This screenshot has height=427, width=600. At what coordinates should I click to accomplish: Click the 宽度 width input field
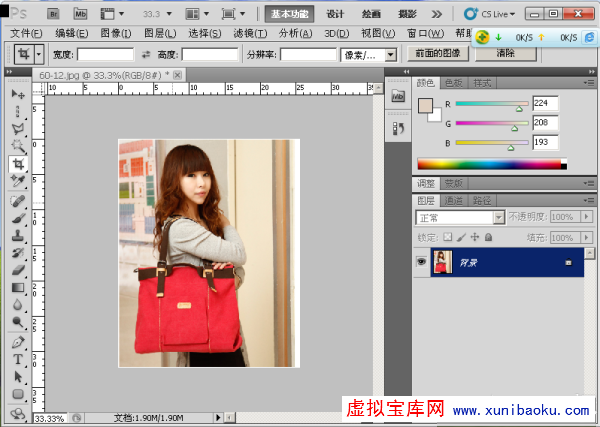tap(105, 54)
